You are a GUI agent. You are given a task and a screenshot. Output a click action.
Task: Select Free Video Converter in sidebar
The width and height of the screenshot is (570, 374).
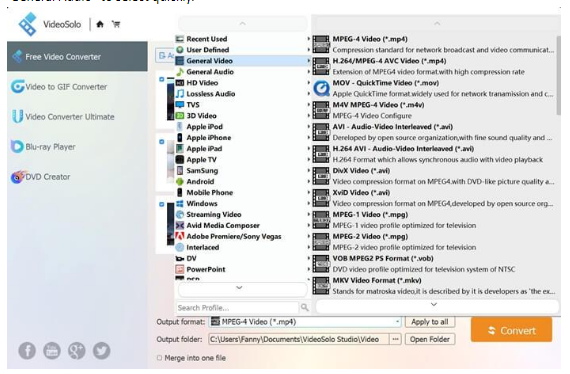(77, 57)
